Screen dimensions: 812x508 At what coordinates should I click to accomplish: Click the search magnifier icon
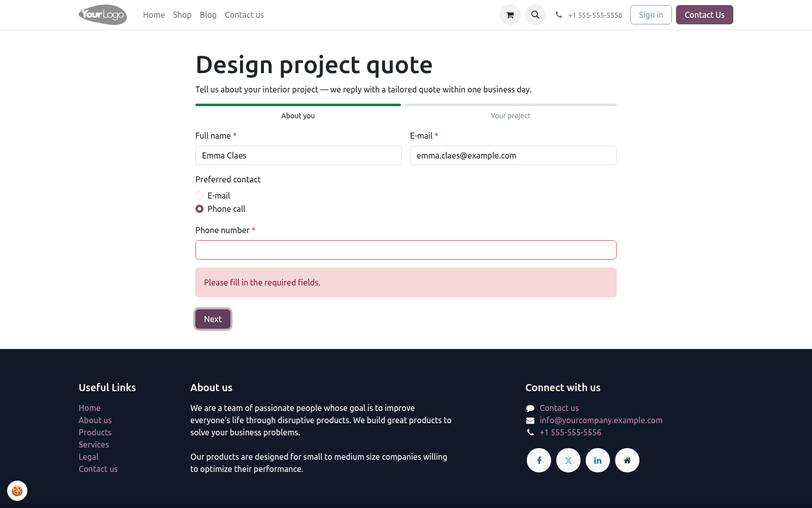pyautogui.click(x=535, y=15)
